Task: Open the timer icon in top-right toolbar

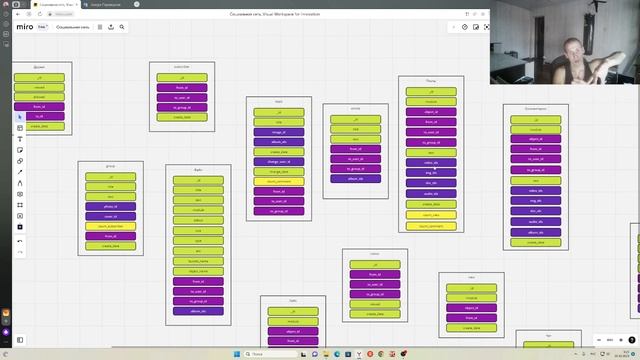Action: click(464, 27)
